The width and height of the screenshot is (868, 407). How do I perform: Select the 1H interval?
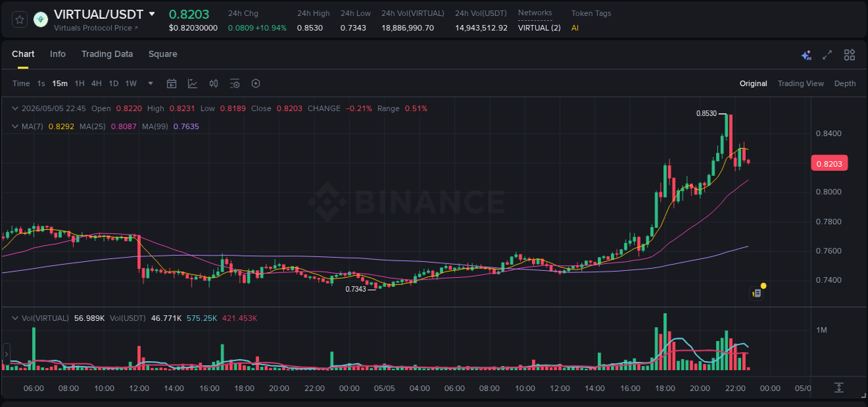click(80, 83)
